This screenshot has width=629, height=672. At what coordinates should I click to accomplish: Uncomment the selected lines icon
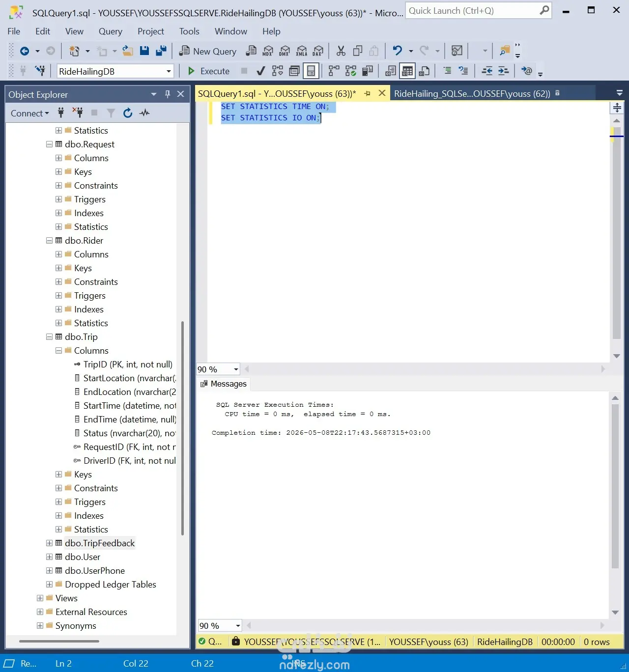(x=463, y=71)
